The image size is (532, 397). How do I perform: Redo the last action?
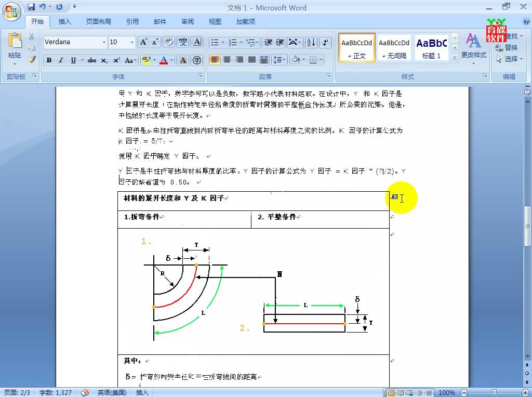click(59, 7)
